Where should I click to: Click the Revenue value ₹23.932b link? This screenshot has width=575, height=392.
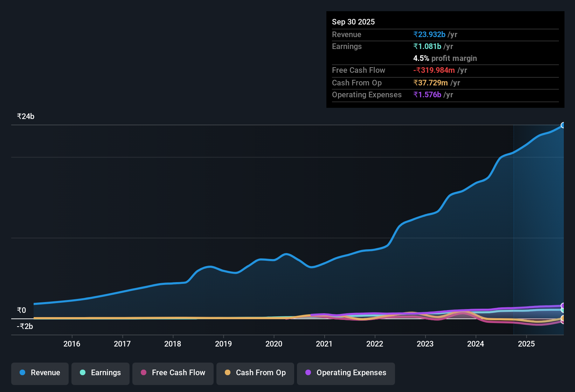429,34
